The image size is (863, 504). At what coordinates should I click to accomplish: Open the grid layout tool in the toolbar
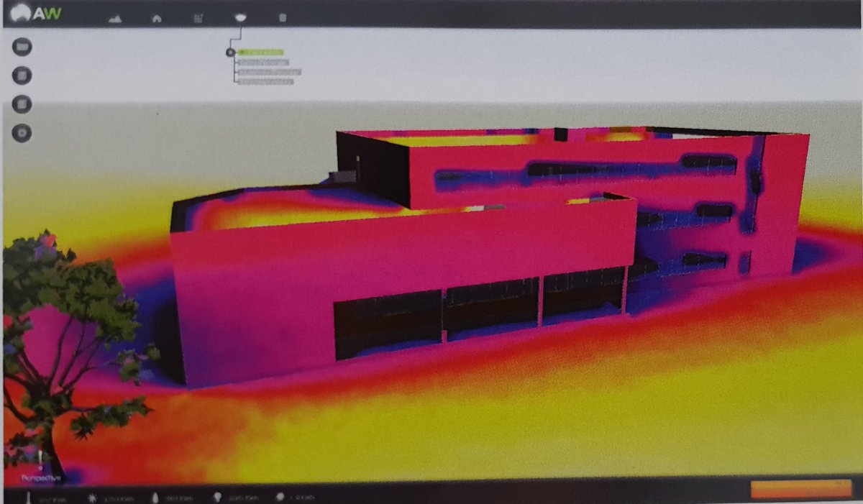[x=198, y=18]
